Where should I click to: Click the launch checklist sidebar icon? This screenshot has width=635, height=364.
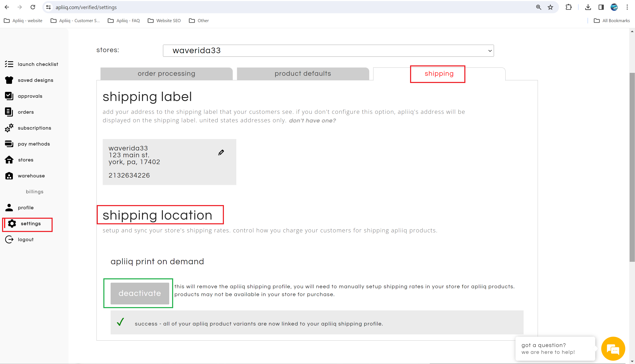click(x=9, y=64)
